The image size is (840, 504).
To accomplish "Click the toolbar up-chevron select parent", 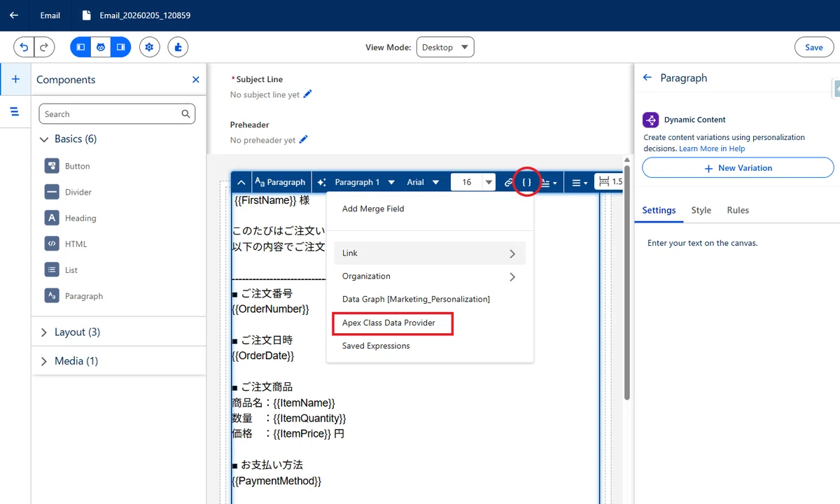I will click(x=241, y=182).
